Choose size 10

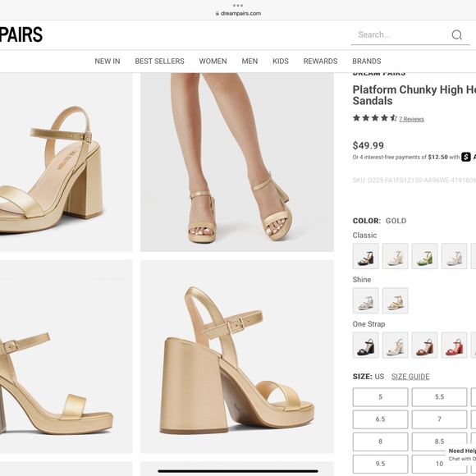point(439,464)
